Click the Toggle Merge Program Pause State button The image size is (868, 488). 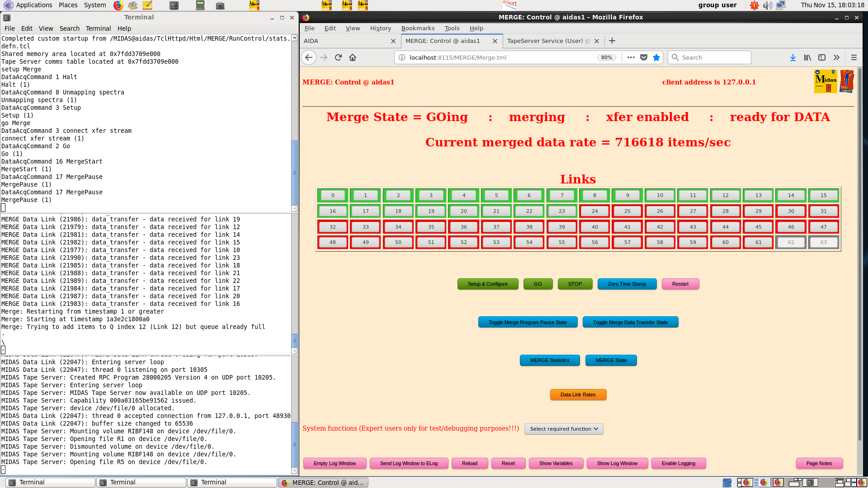click(x=528, y=322)
